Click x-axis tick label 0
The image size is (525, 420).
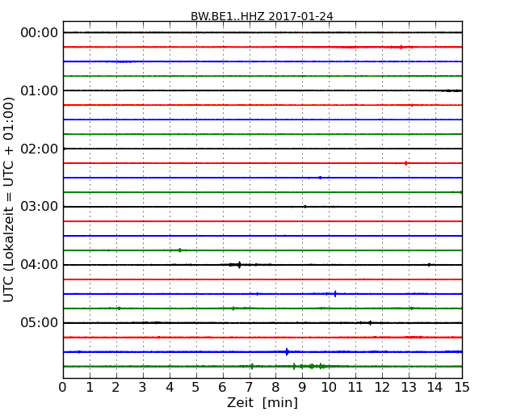coord(63,388)
